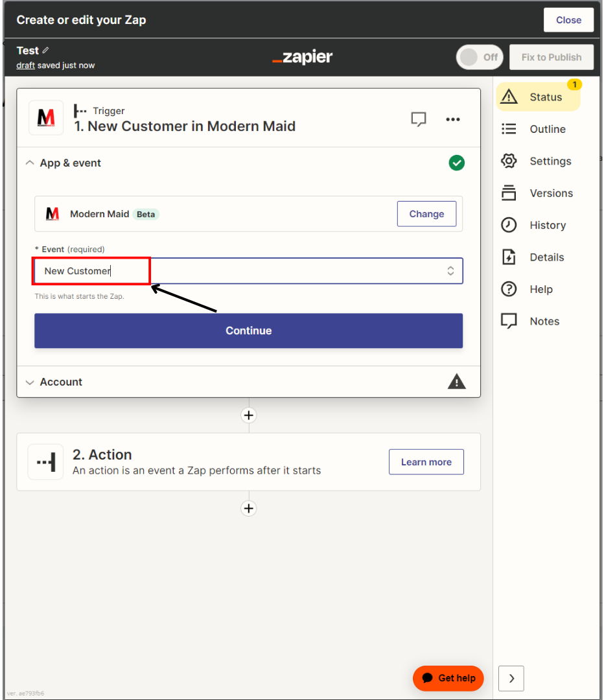604x700 pixels.
Task: Click the Versions stack icon
Action: pos(509,193)
